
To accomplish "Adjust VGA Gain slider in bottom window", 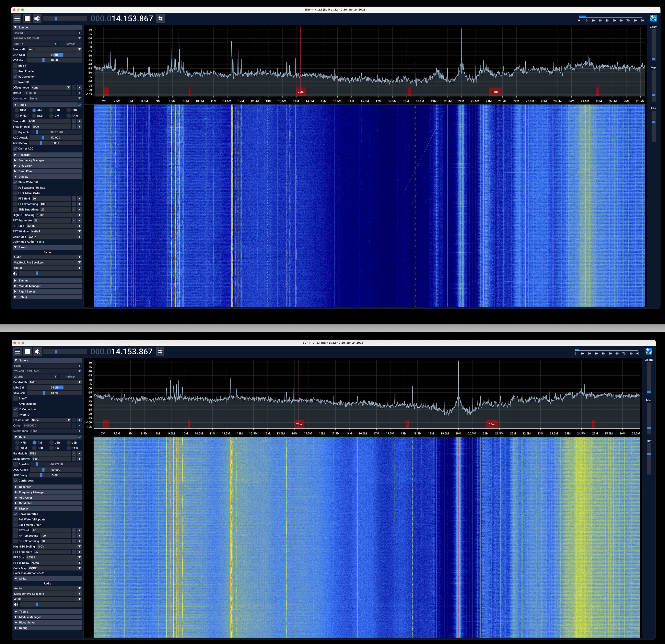I will (x=55, y=393).
